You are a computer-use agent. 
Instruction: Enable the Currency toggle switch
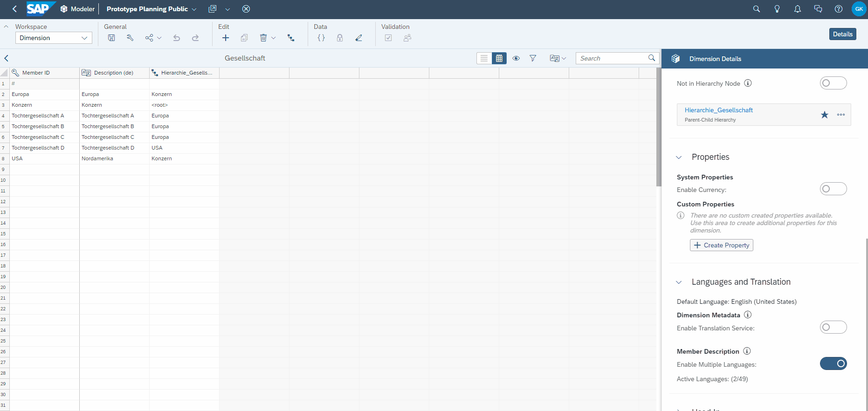click(833, 189)
